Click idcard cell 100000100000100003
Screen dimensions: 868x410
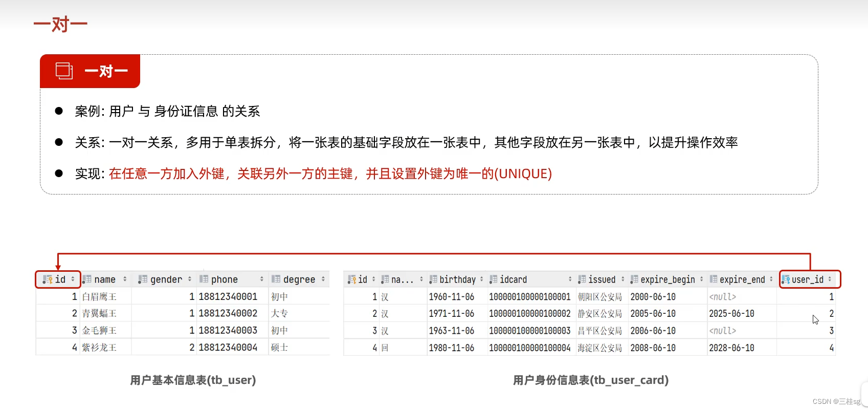click(530, 331)
